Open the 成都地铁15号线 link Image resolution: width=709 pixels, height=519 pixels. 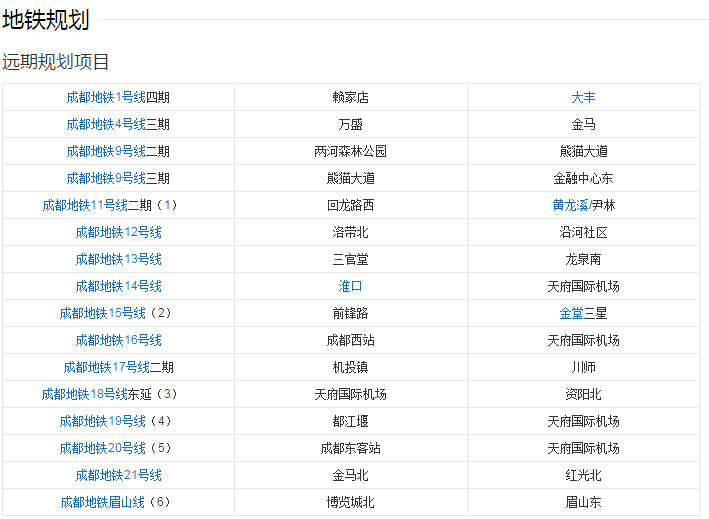pos(103,313)
